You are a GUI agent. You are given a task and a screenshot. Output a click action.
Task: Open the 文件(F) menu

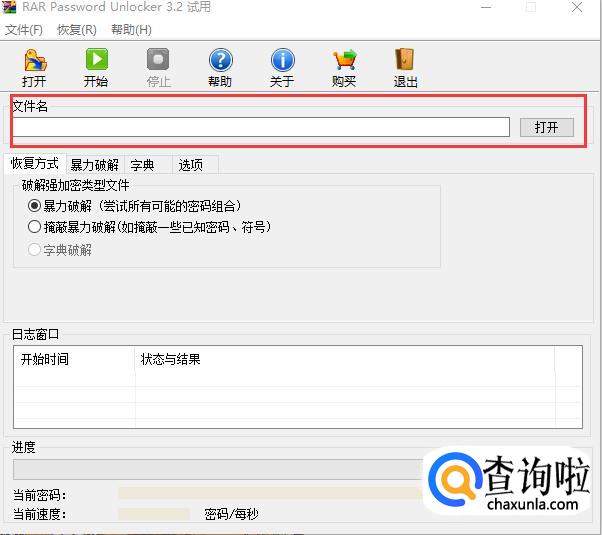(x=24, y=30)
